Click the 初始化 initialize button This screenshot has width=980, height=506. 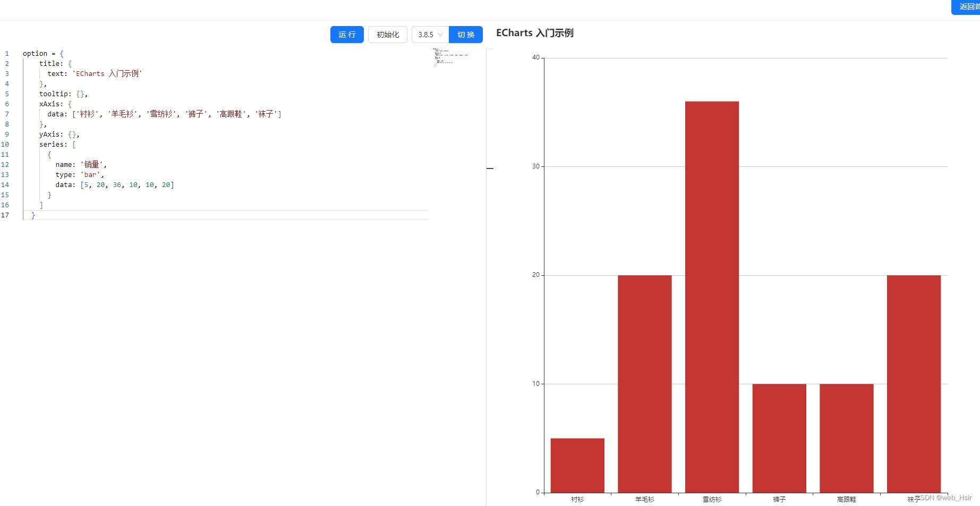pos(388,35)
